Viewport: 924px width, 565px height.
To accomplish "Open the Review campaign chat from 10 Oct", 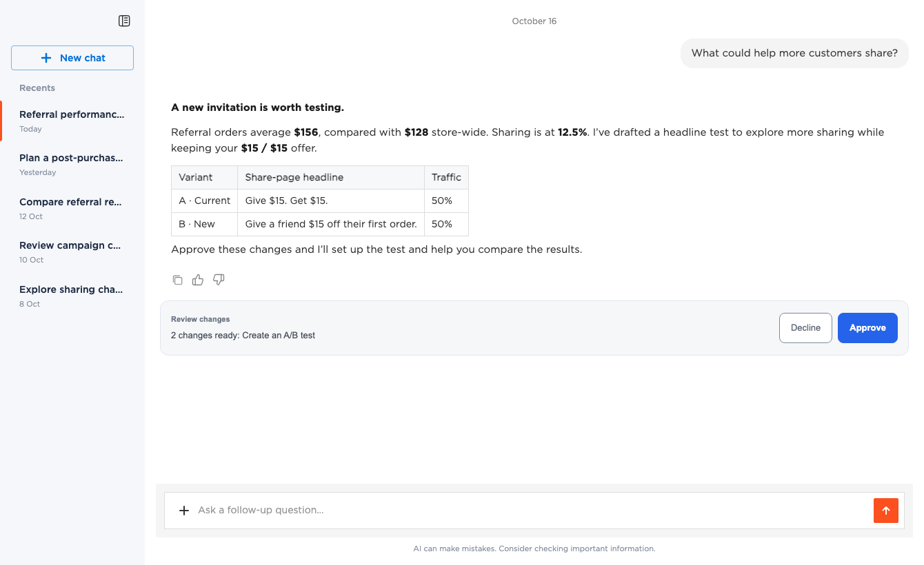I will click(x=72, y=251).
